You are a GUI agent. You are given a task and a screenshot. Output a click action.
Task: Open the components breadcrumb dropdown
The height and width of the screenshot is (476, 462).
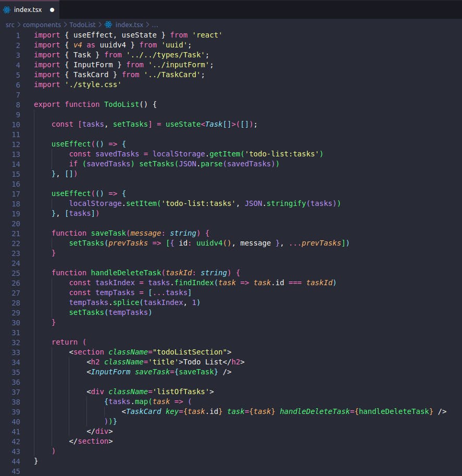point(42,25)
